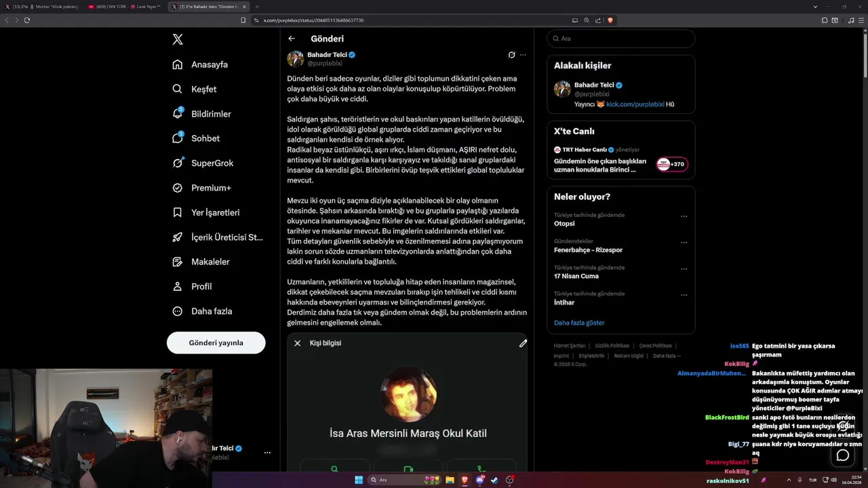Open more options for Fenerbahçe - Rizespor trend
The width and height of the screenshot is (868, 488).
(x=684, y=243)
